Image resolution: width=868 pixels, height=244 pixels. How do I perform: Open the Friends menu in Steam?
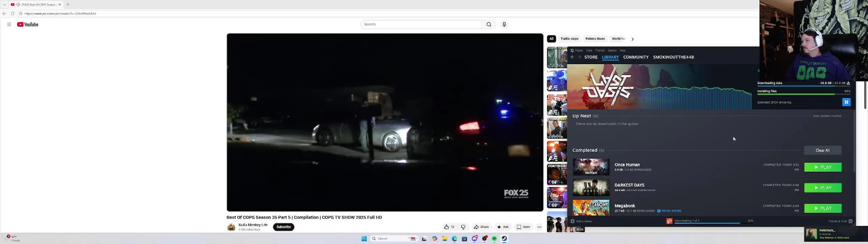[x=600, y=50]
